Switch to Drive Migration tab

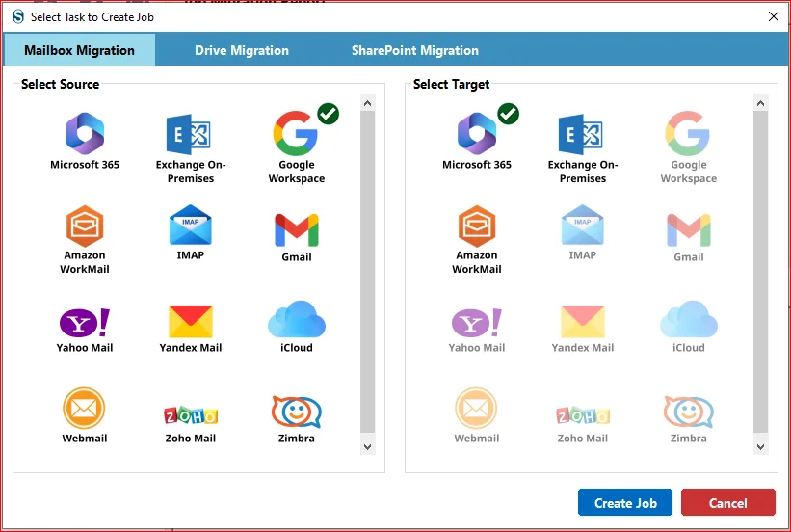[242, 50]
